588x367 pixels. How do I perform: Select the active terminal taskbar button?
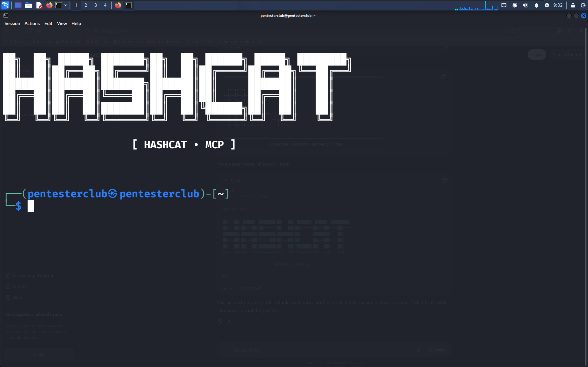click(x=128, y=5)
